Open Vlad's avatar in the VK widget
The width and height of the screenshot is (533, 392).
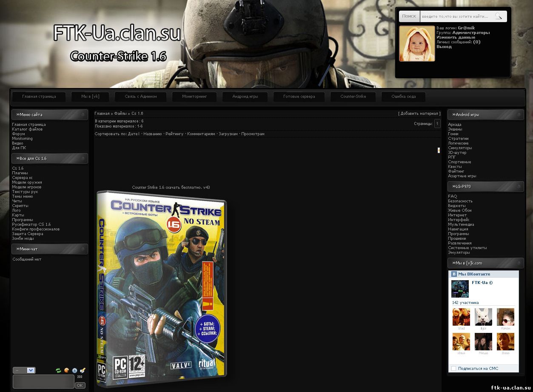click(x=461, y=317)
